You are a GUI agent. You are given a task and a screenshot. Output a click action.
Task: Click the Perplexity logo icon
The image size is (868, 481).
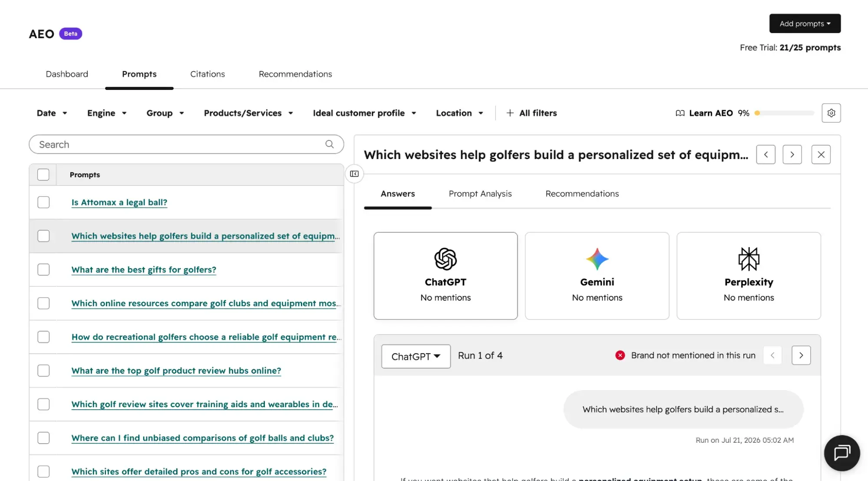pyautogui.click(x=749, y=259)
